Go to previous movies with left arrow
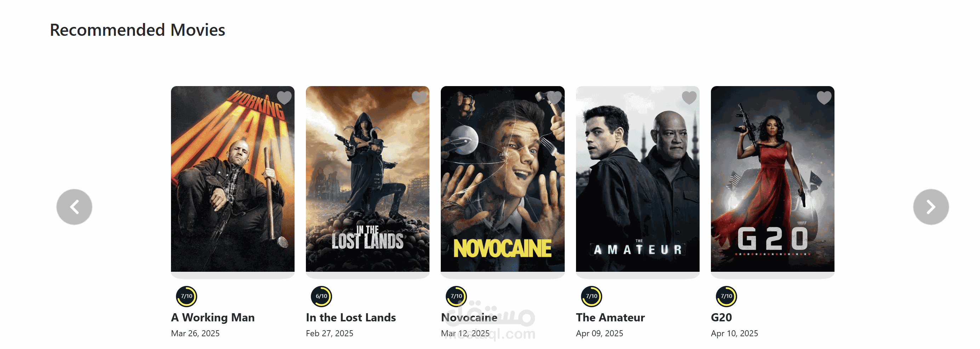This screenshot has width=980, height=349. (74, 207)
